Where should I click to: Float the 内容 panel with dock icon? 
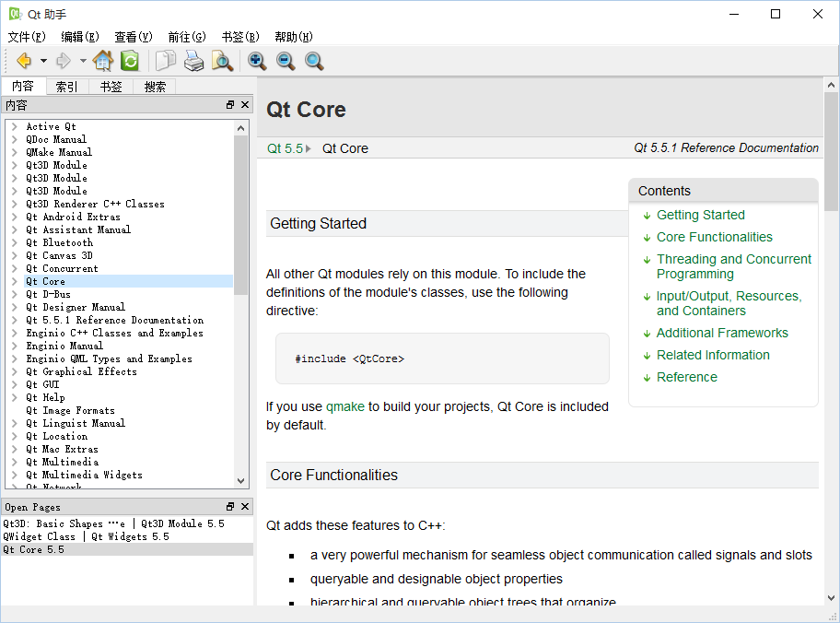(x=230, y=105)
